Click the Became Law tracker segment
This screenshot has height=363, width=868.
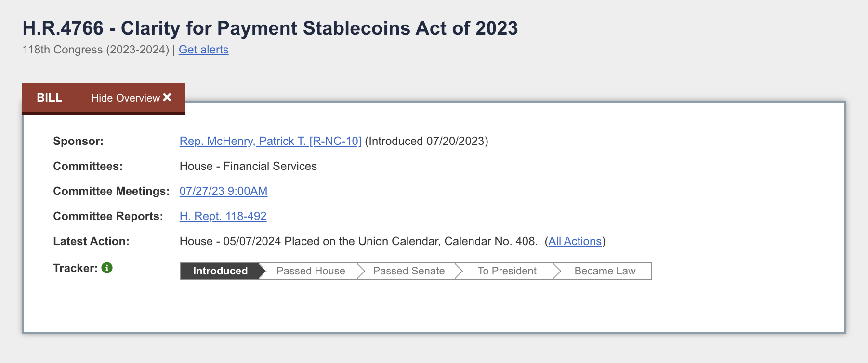[x=605, y=271]
